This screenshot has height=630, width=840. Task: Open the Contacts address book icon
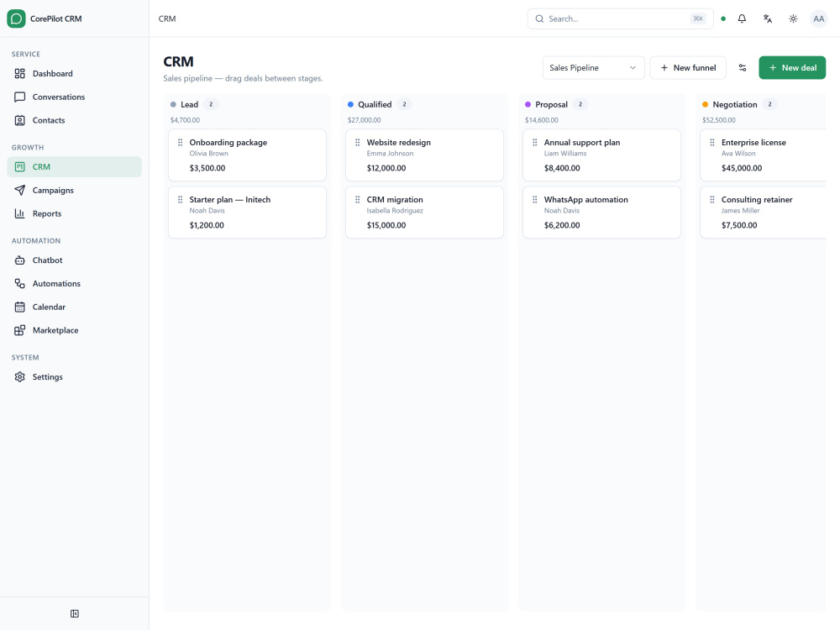(20, 120)
